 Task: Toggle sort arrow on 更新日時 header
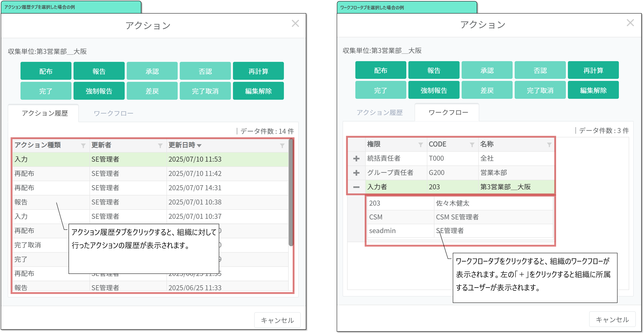tap(199, 146)
